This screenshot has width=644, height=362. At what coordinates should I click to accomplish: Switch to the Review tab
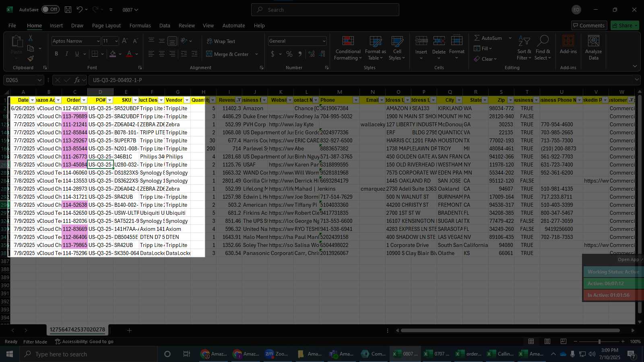coord(187,25)
